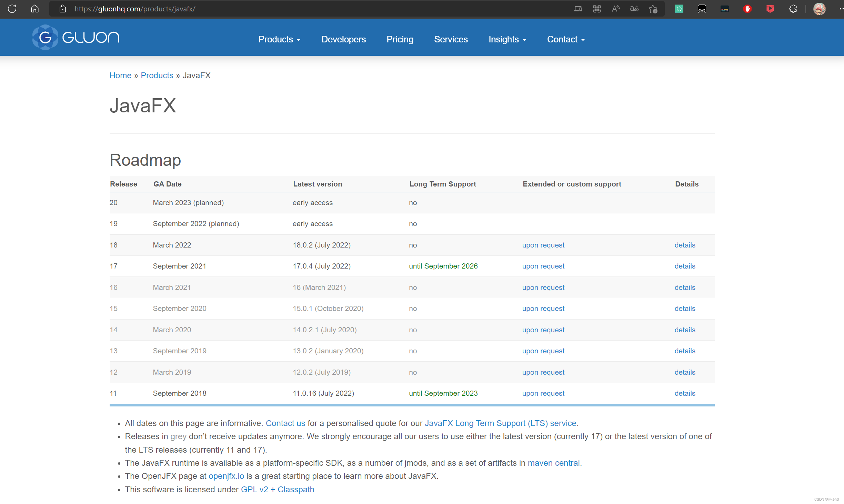The width and height of the screenshot is (844, 504).
Task: Click the Roadmap heading
Action: click(145, 160)
